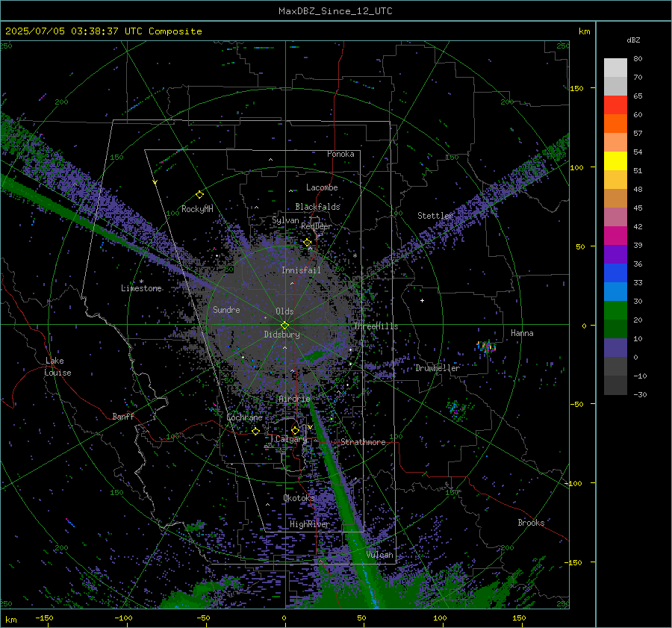Click the dBZ legend header
The width and height of the screenshot is (672, 628).
click(633, 40)
